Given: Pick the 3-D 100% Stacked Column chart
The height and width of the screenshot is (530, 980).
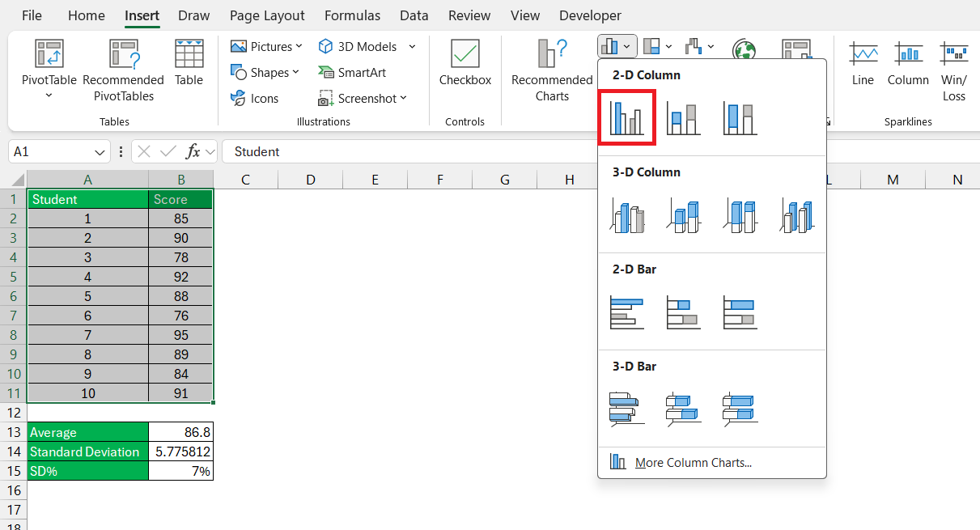Looking at the screenshot, I should tap(740, 216).
